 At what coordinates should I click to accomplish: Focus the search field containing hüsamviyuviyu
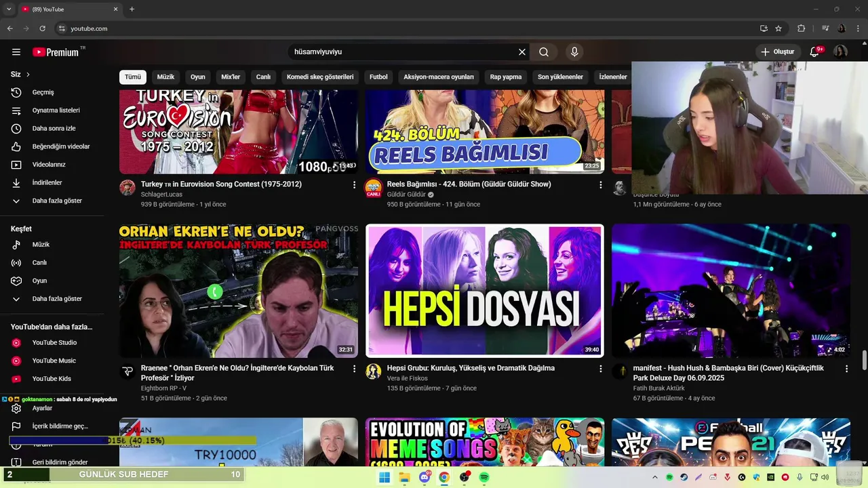pyautogui.click(x=403, y=52)
